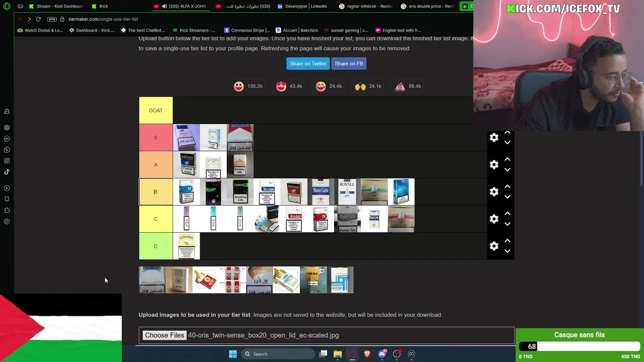Select red Marlboro pack in S tier

(240, 138)
